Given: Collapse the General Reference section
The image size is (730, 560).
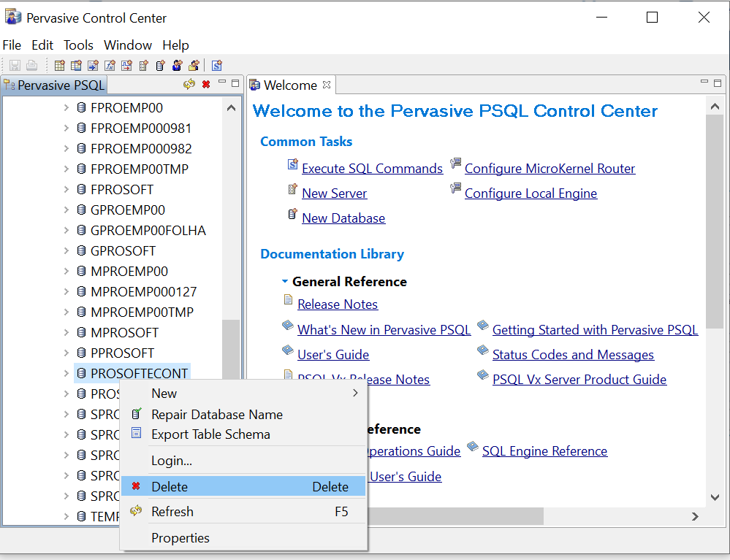Looking at the screenshot, I should (x=285, y=281).
